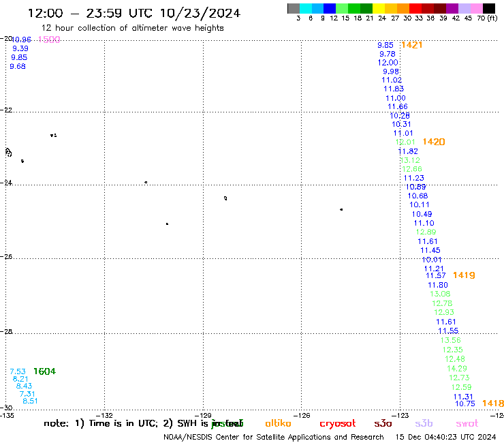The image size is (504, 443).
Task: Click the wave height value 10.75
Action: click(465, 403)
